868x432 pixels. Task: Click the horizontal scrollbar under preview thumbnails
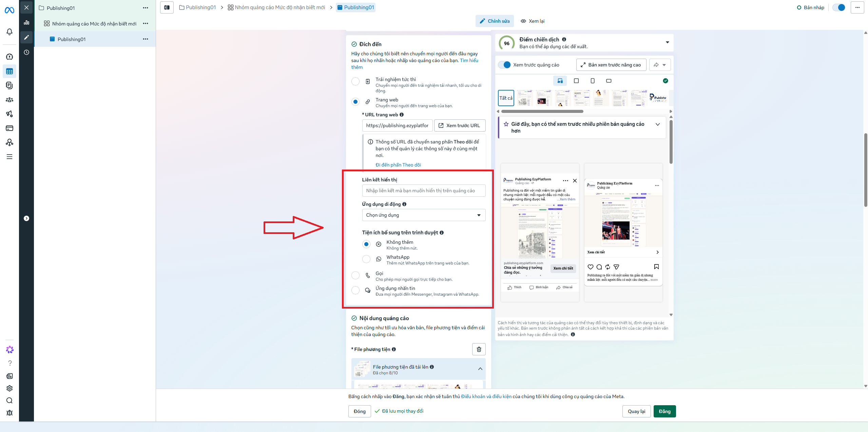pos(542,111)
